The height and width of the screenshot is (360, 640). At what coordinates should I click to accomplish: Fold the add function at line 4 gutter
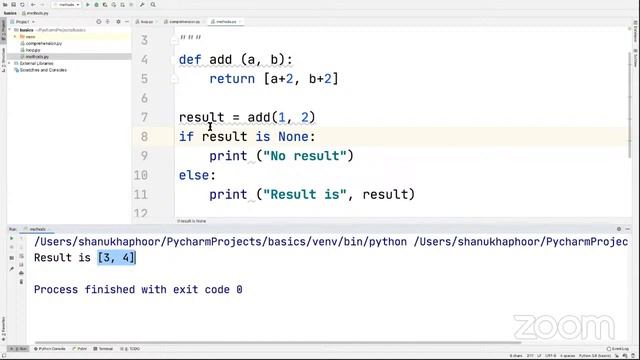click(174, 60)
